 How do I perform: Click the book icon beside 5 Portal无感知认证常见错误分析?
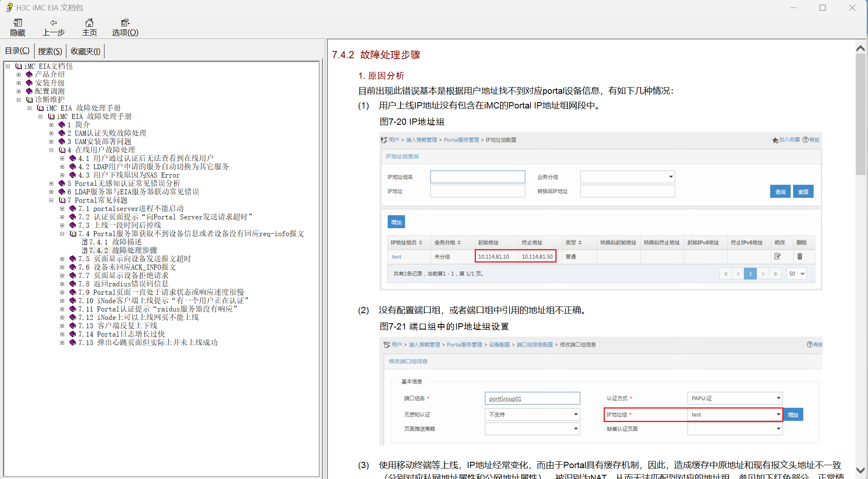[62, 183]
